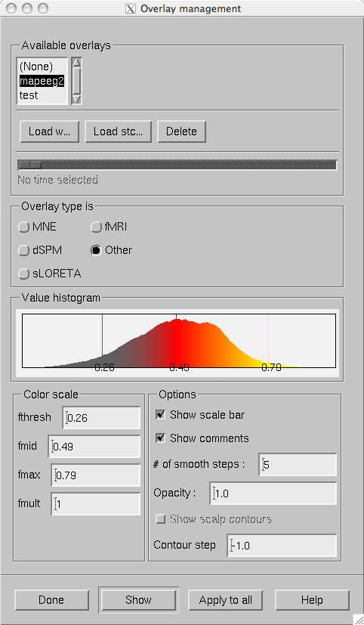
Task: Click the fmax input field
Action: 96,475
